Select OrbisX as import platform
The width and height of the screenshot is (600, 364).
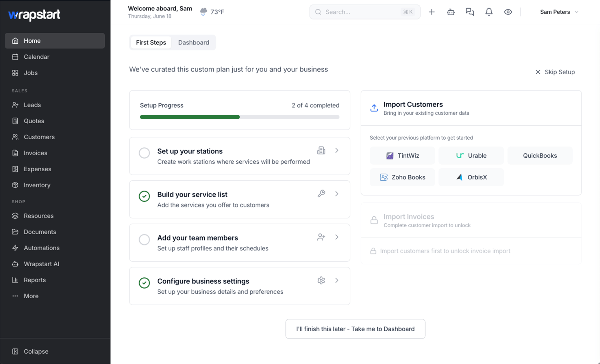click(471, 177)
